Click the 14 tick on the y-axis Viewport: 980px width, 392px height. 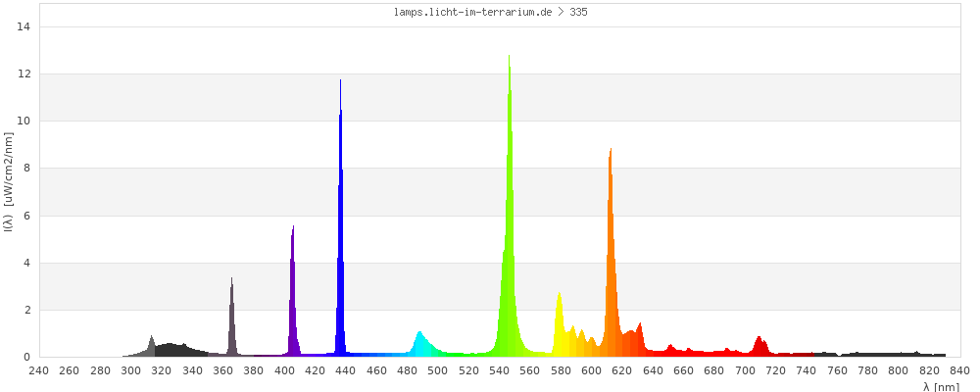coord(26,26)
